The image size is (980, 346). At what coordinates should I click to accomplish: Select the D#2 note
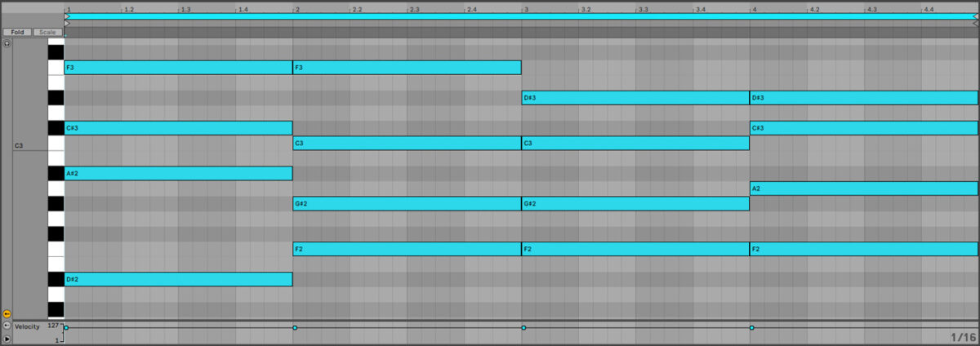[x=178, y=279]
